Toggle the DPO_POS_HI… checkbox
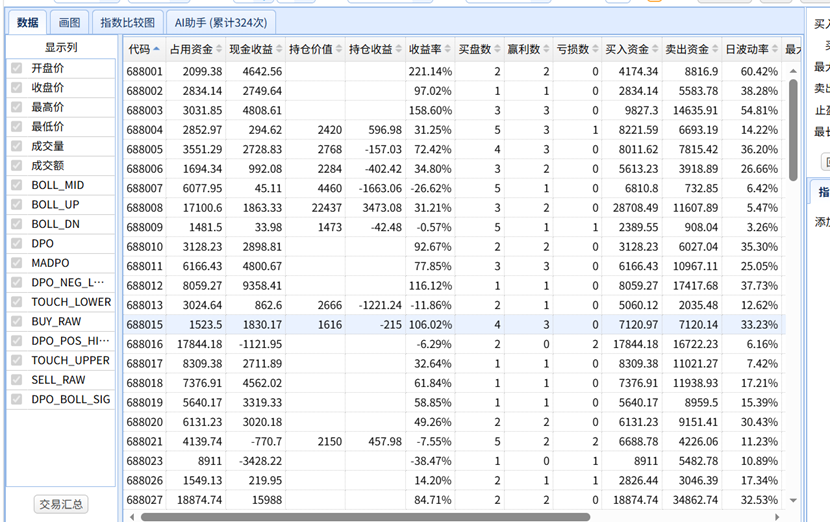This screenshot has height=522, width=830. coord(17,341)
